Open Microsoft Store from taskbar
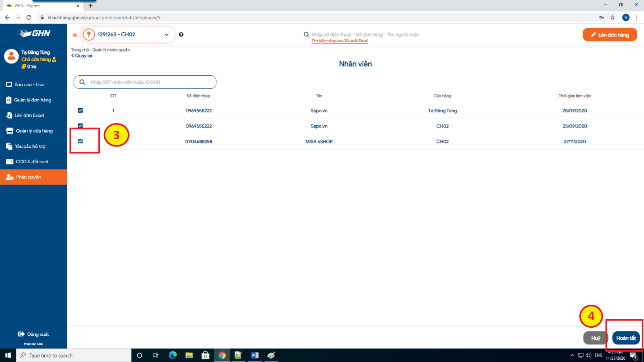The width and height of the screenshot is (644, 362). pyautogui.click(x=205, y=355)
